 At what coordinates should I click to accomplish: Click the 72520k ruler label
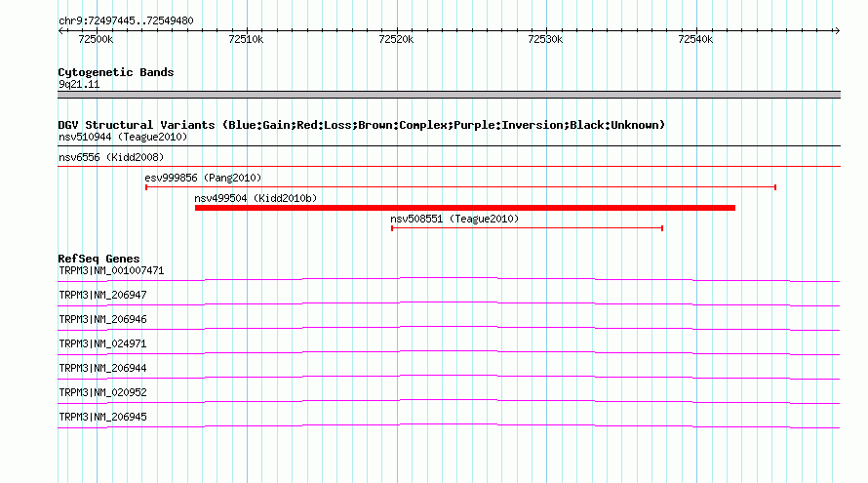coord(396,39)
